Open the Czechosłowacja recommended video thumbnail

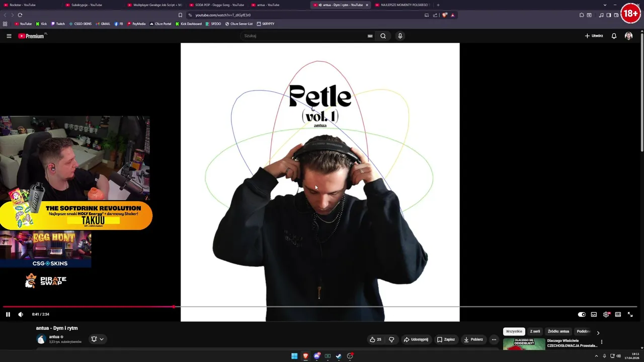[524, 344]
